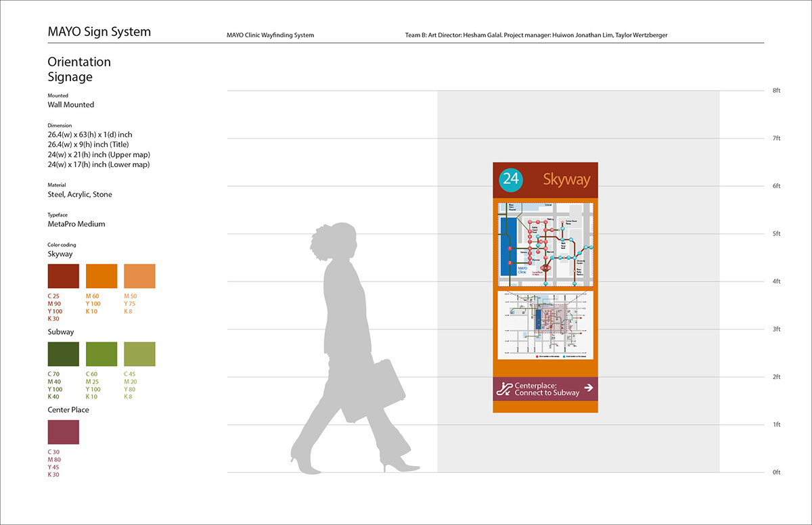Click the 3ft scale label
This screenshot has height=525, width=812.
(x=777, y=329)
